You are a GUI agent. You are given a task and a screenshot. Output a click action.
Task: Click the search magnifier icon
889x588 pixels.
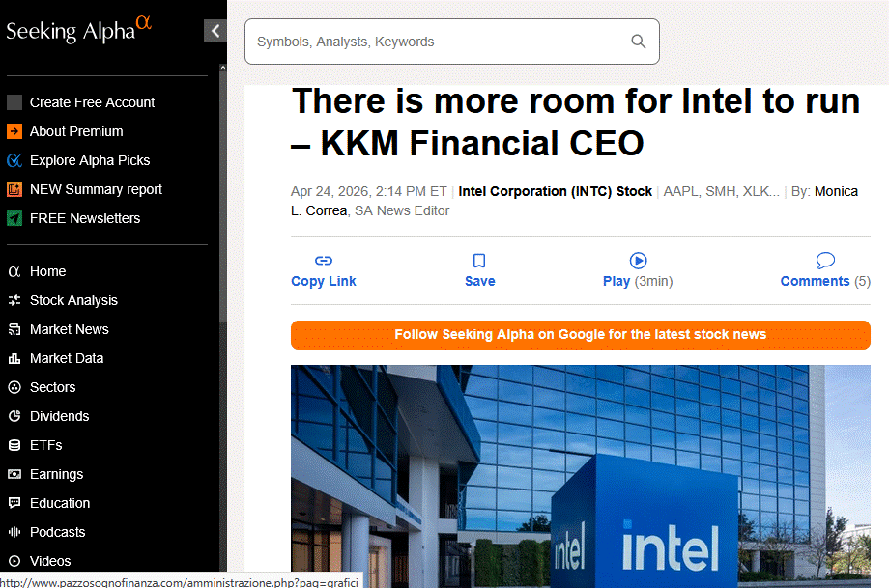[638, 42]
